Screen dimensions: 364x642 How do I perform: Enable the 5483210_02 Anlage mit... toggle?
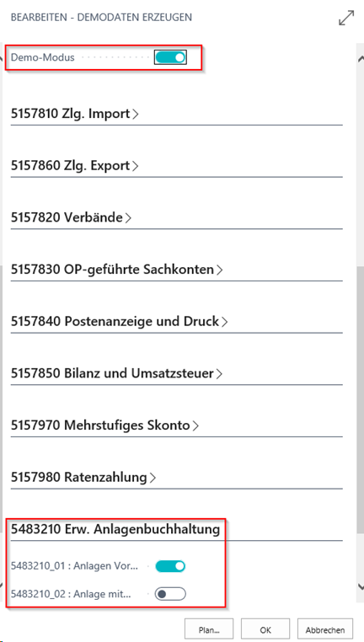[171, 594]
